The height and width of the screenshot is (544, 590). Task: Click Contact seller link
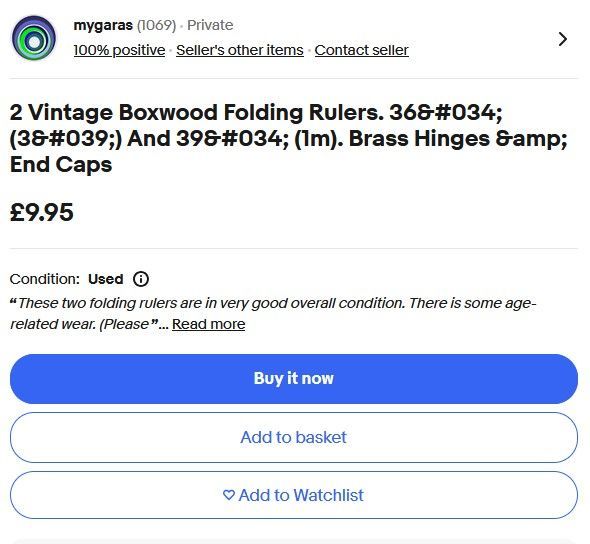coord(362,50)
